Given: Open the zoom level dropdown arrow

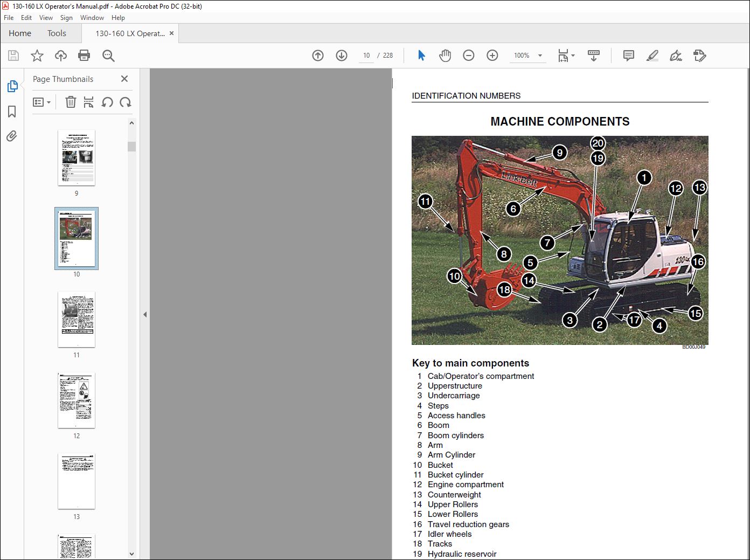Looking at the screenshot, I should [x=540, y=56].
